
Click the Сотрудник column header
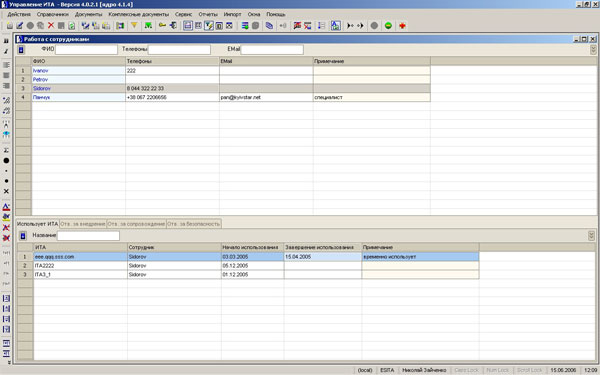(x=174, y=248)
